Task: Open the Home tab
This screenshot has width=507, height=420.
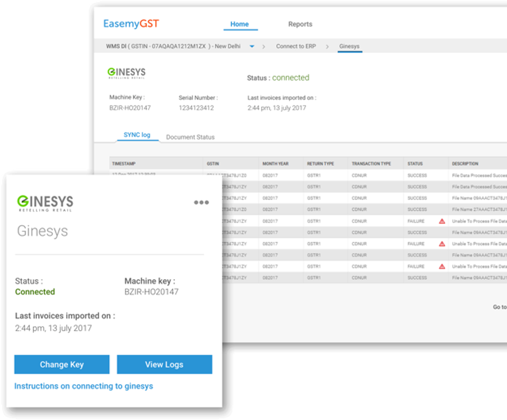Action: 239,24
